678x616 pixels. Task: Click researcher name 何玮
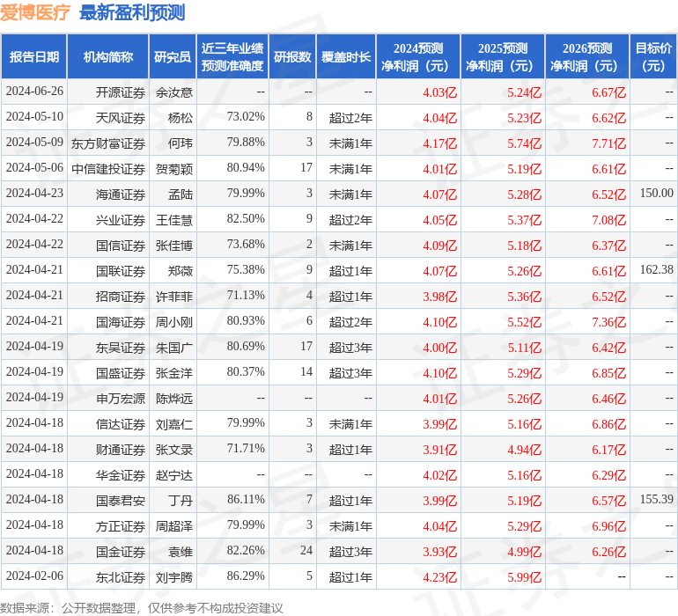coord(181,143)
